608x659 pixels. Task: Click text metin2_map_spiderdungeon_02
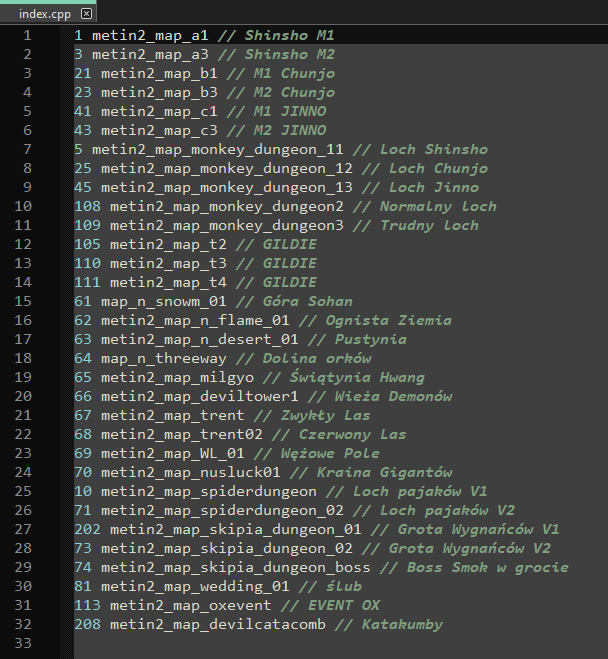(222, 511)
